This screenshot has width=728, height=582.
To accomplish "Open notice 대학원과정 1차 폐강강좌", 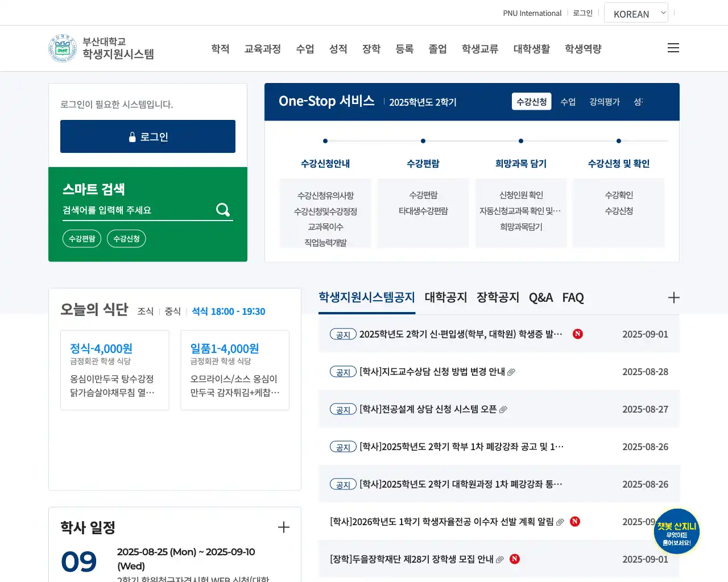I will (461, 484).
